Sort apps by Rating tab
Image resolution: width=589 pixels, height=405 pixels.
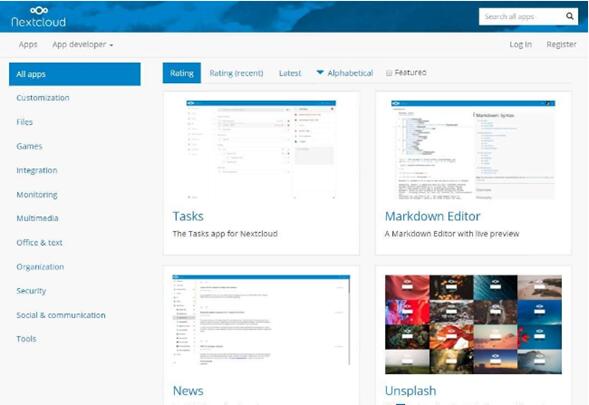pyautogui.click(x=182, y=73)
